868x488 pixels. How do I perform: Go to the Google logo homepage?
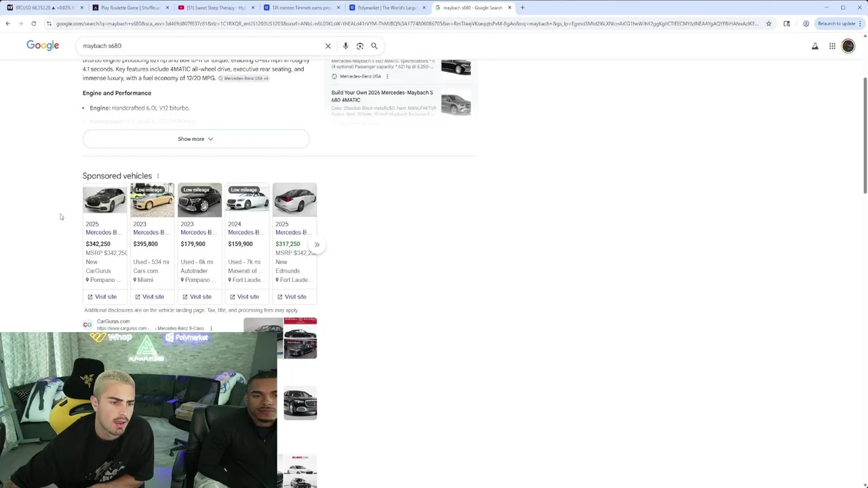point(43,45)
